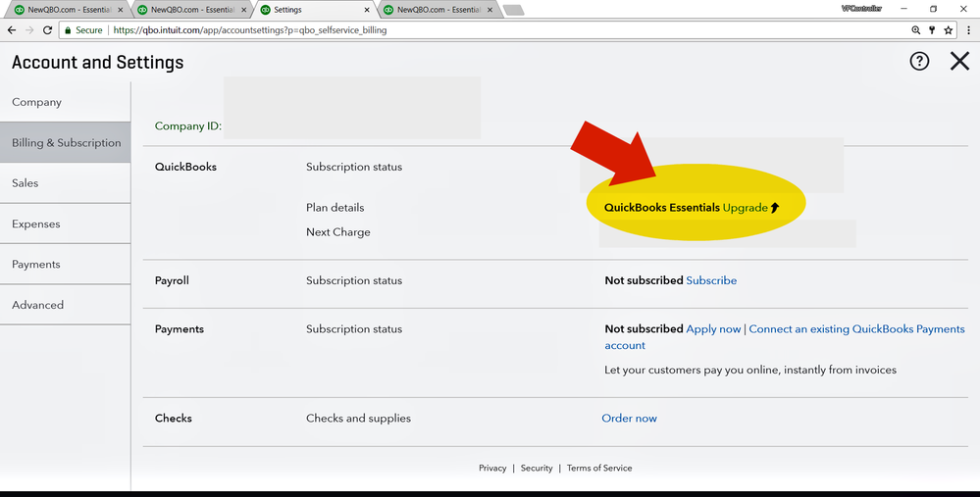Image resolution: width=980 pixels, height=497 pixels.
Task: Close the first NewQBO.com tab
Action: pyautogui.click(x=120, y=10)
